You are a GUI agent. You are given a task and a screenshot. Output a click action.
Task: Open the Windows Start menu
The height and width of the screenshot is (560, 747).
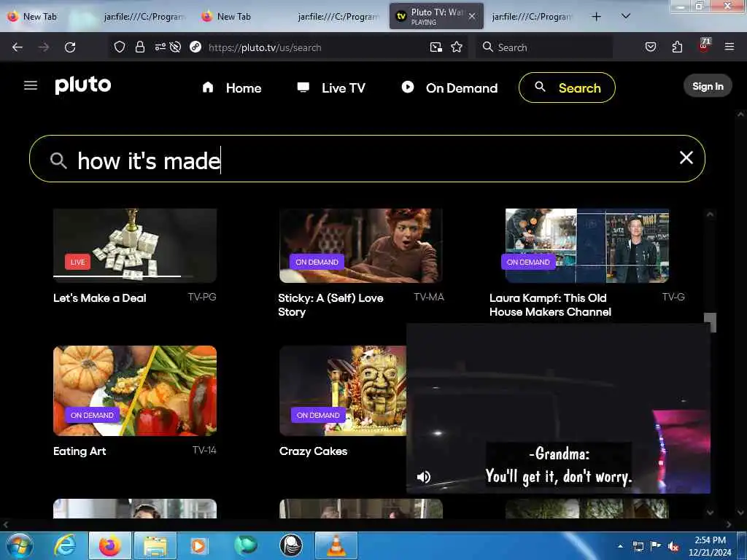[x=20, y=545]
